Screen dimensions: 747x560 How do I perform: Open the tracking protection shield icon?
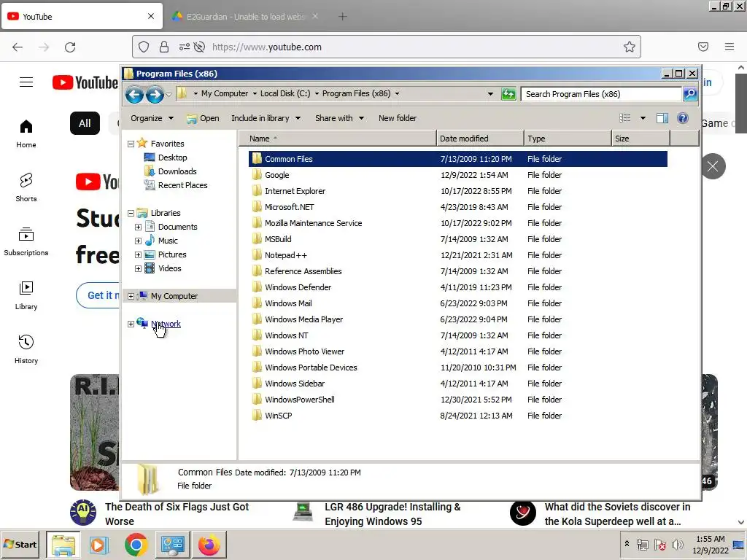[x=144, y=47]
